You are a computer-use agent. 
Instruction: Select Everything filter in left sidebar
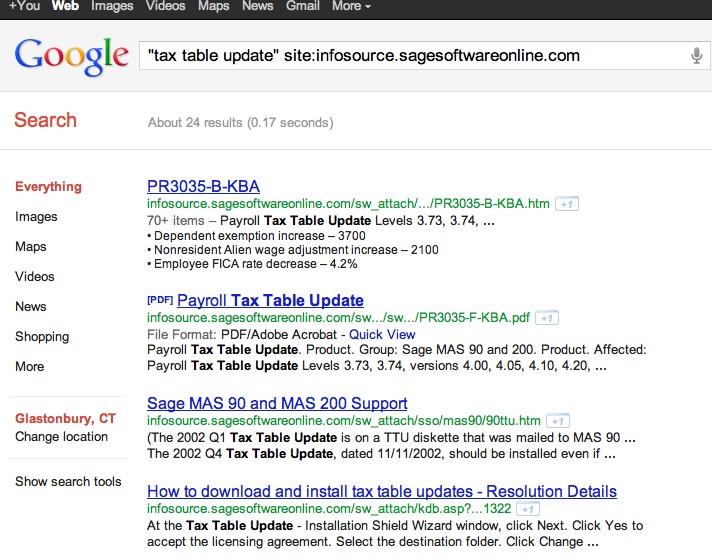point(48,187)
